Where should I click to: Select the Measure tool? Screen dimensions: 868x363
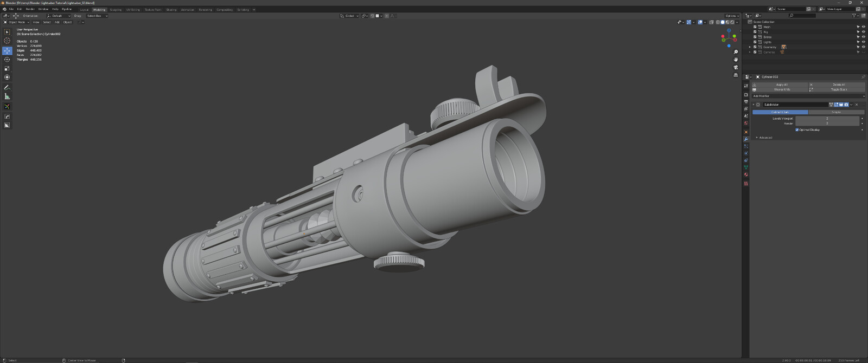(x=7, y=96)
